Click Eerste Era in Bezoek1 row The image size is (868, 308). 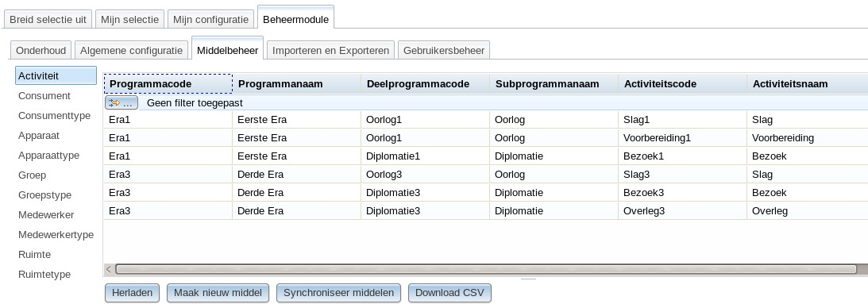point(297,156)
